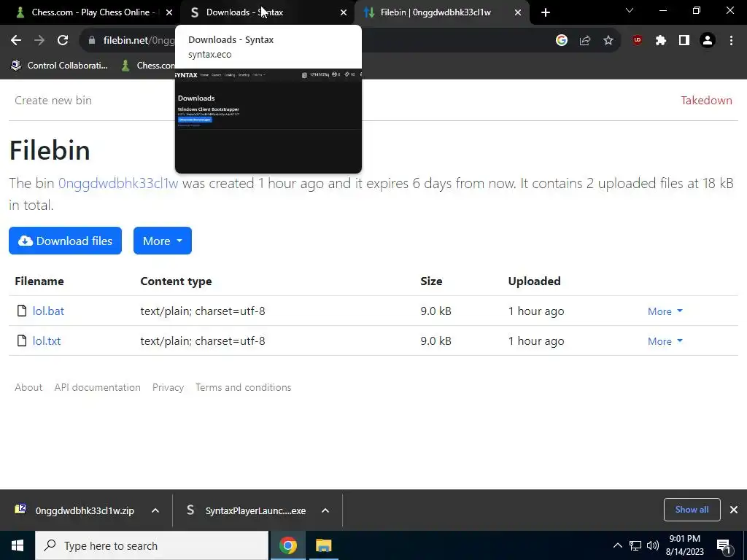Click the file icon beside lol.bat
Screen dimensions: 747x560
click(x=21, y=311)
